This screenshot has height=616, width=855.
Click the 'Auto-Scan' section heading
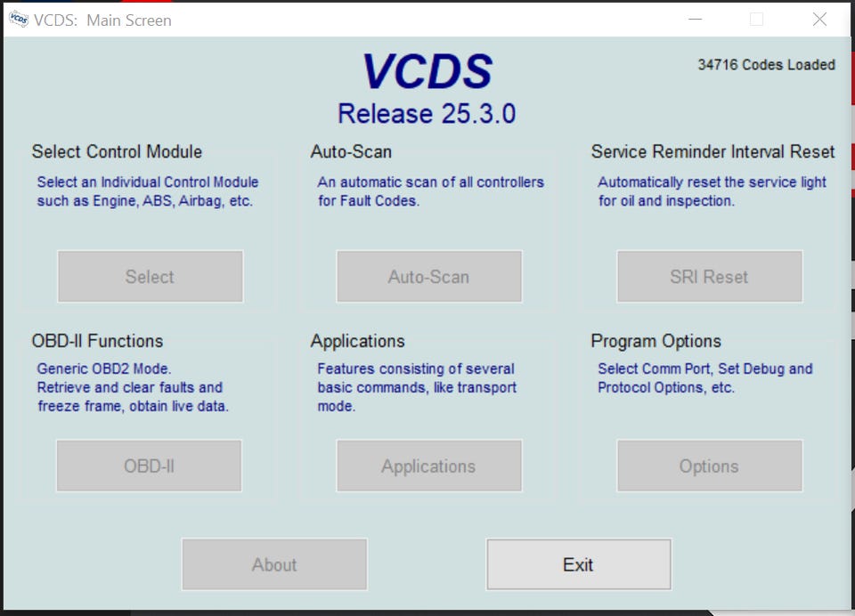351,151
